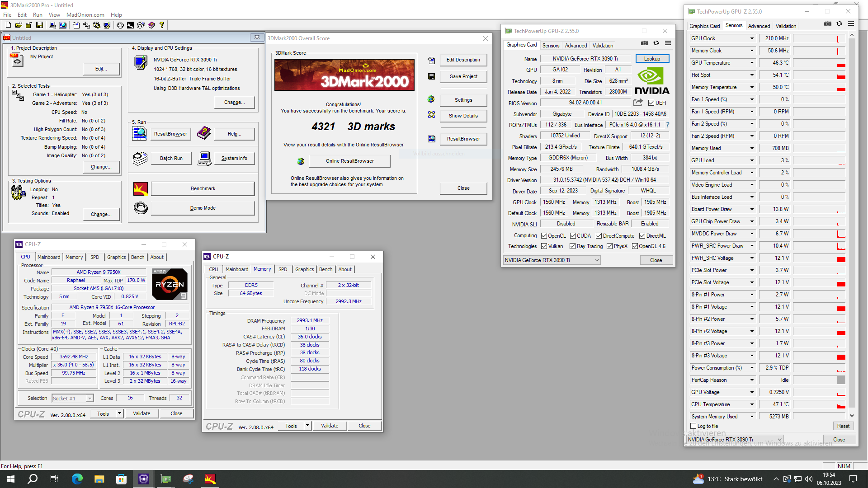
Task: Click the Reset button in GPU-Z Sensors
Action: point(843,426)
